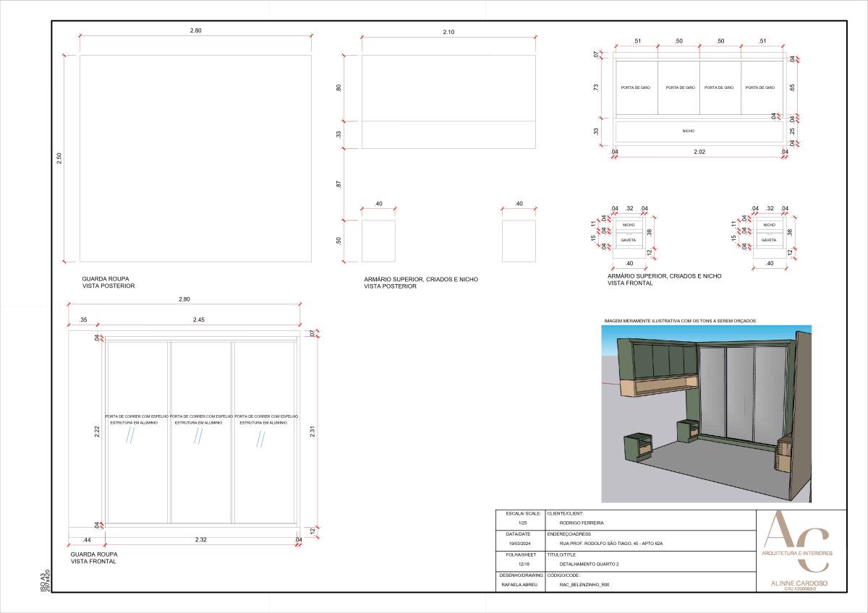Viewport: 868px width, 613px height.
Task: Select the scale value '1/25'
Action: [522, 523]
